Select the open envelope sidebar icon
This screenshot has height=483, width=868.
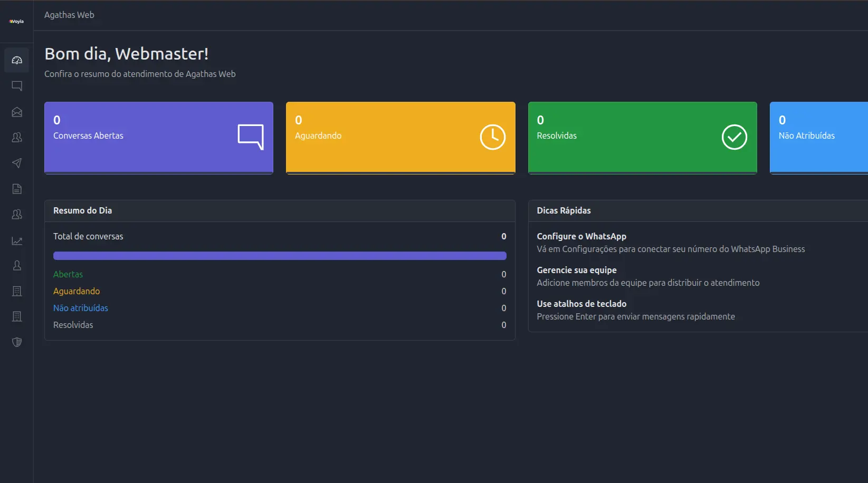pyautogui.click(x=17, y=112)
